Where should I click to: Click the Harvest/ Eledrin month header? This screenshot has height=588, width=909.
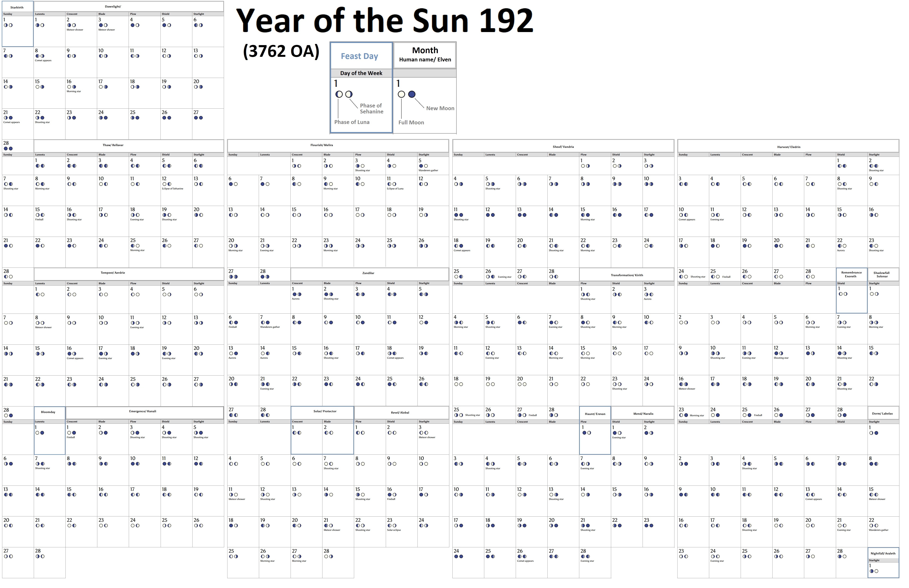pyautogui.click(x=788, y=147)
